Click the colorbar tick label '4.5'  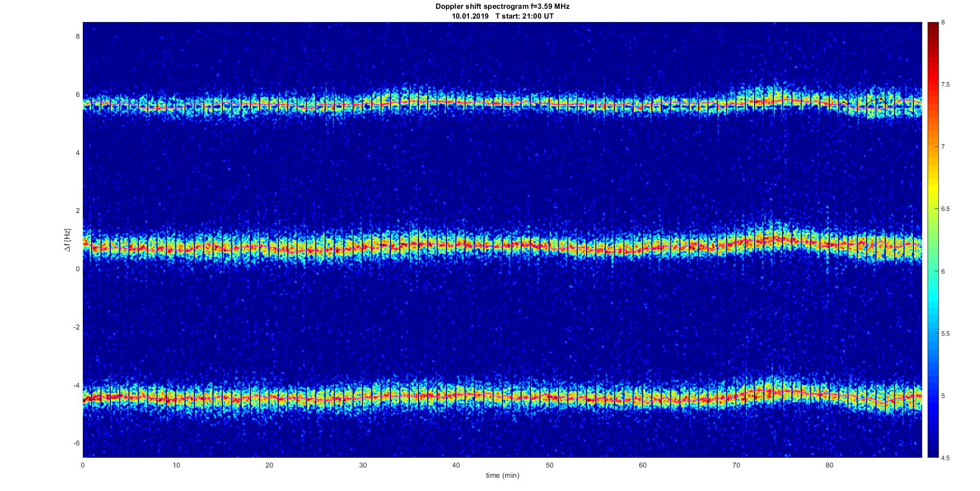(946, 458)
